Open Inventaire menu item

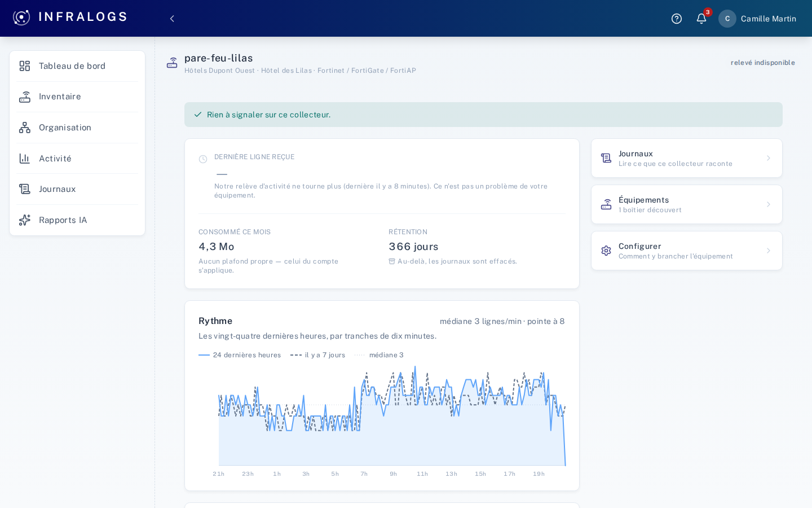[x=77, y=97]
